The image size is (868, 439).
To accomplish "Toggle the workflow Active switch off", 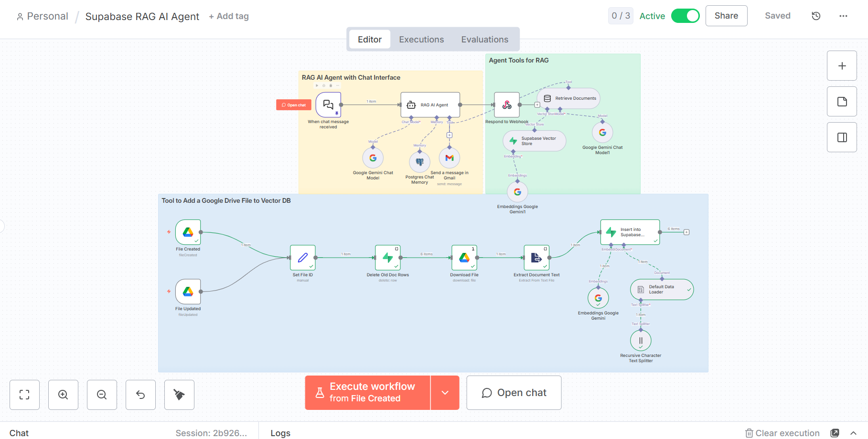I will click(x=686, y=16).
